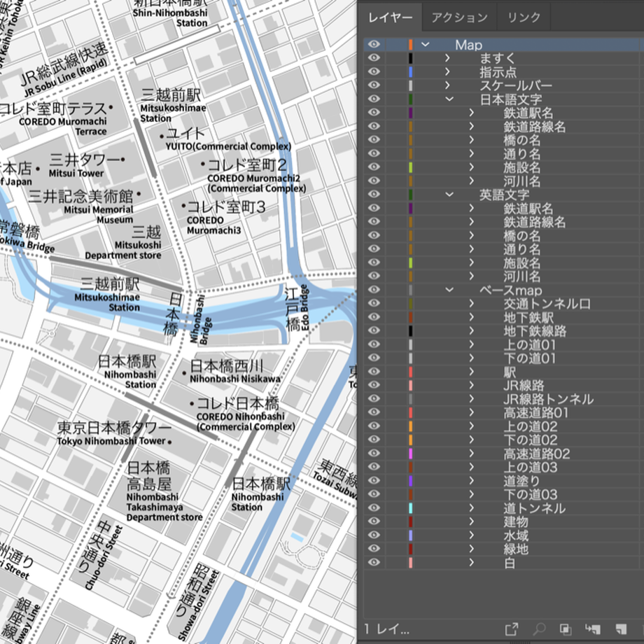Screen dimensions: 644x644
Task: Collapse the 英語文字 group
Action: (449, 195)
